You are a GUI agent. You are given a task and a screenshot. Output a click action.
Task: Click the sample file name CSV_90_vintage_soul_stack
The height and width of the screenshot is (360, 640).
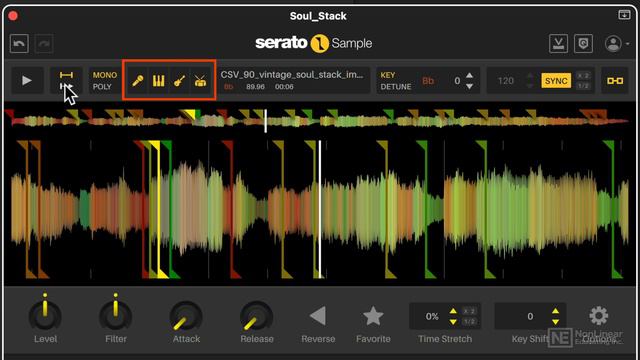(291, 75)
